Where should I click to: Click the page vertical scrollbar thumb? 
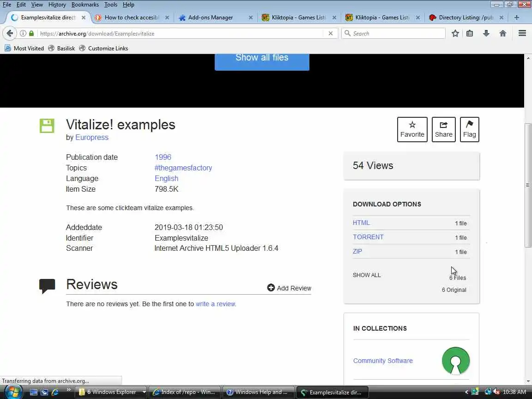click(527, 185)
